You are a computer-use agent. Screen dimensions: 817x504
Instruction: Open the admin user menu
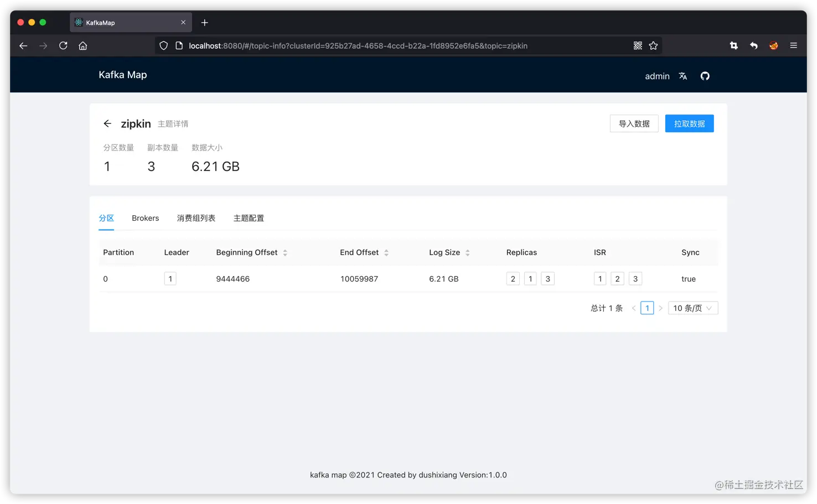pos(657,76)
